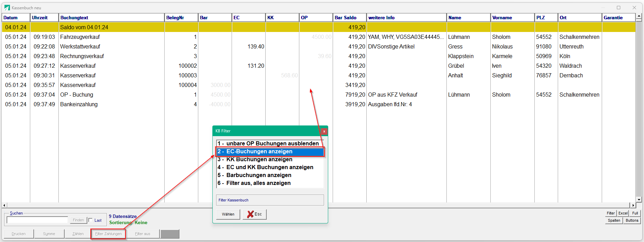
Task: Click the Drucken button
Action: [19, 234]
